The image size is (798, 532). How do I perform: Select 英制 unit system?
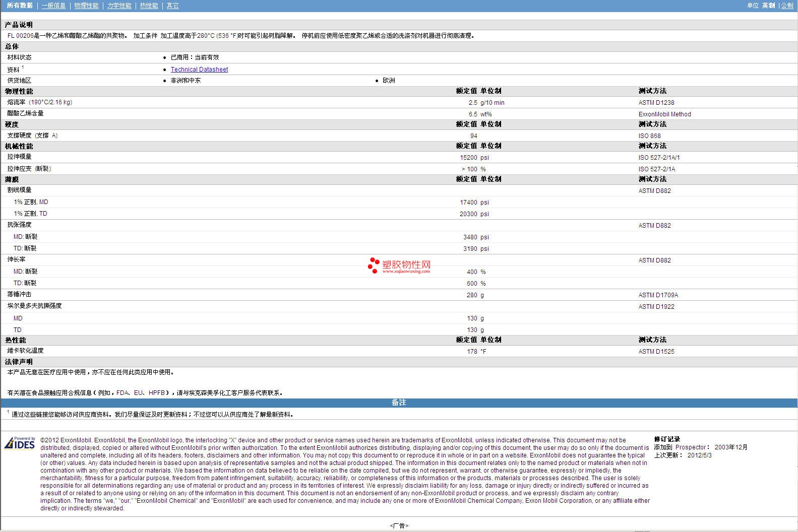[x=768, y=6]
